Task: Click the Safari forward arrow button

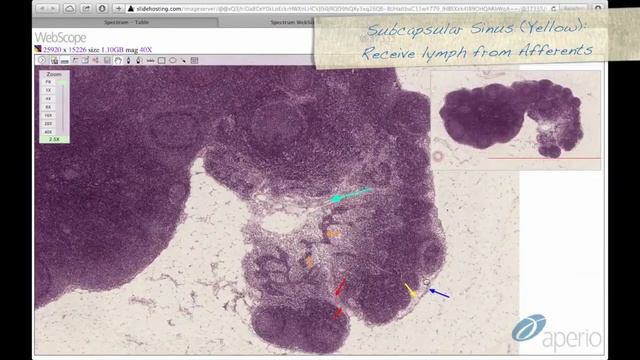Action: coord(53,8)
